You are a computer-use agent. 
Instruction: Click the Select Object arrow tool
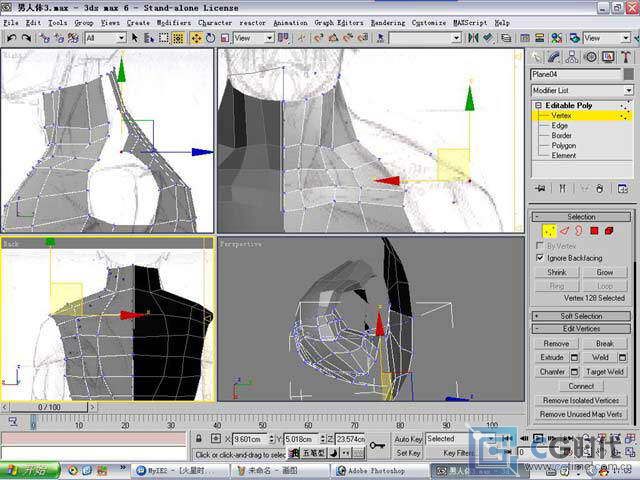click(134, 38)
